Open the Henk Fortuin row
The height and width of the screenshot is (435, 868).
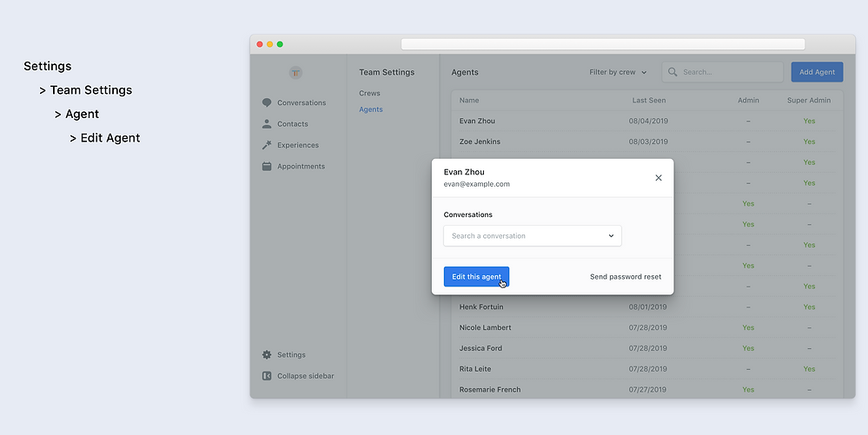click(x=646, y=306)
